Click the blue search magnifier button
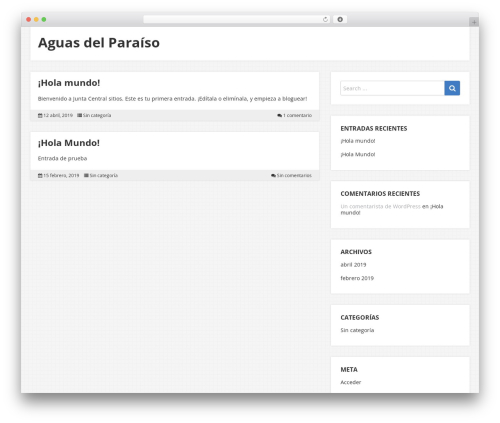This screenshot has height=423, width=500. (x=452, y=88)
